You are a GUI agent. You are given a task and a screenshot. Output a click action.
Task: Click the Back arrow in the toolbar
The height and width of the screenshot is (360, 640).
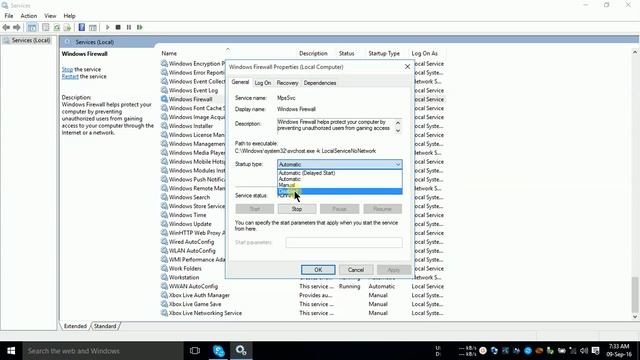pyautogui.click(x=6, y=27)
